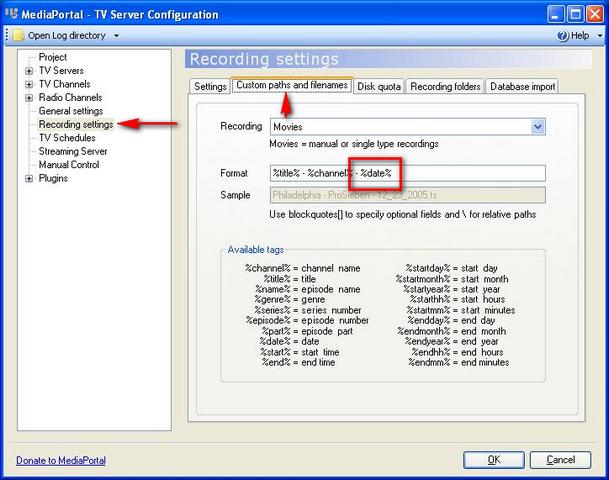This screenshot has height=480, width=609.
Task: Open the Recording type Movies dropdown
Action: [x=538, y=127]
